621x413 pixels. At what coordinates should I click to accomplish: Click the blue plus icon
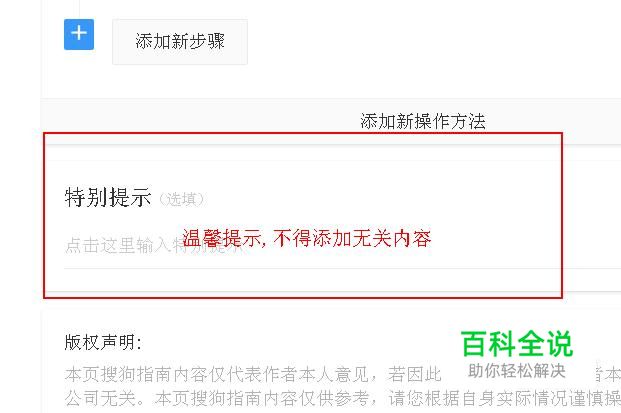[79, 34]
